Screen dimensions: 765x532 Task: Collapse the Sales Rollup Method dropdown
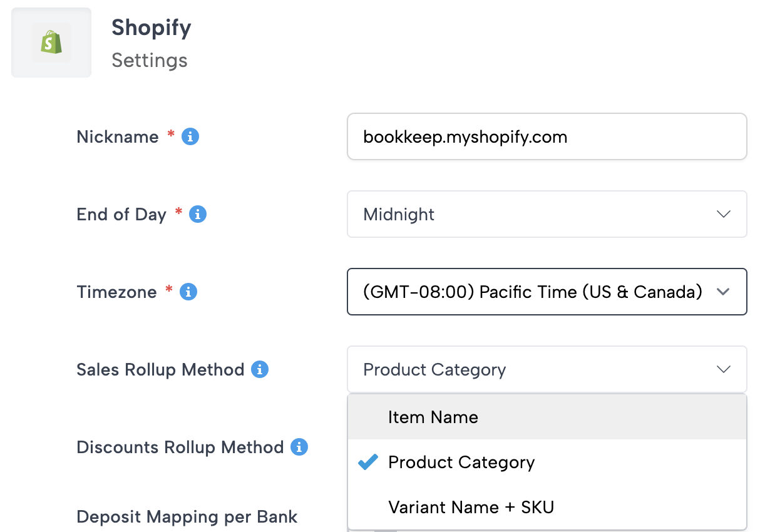(x=547, y=369)
